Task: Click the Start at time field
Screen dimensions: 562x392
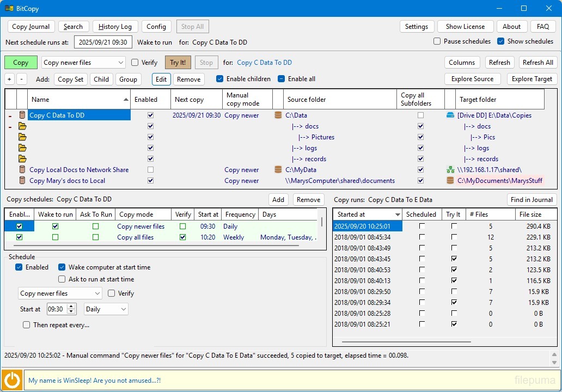Action: (x=57, y=309)
